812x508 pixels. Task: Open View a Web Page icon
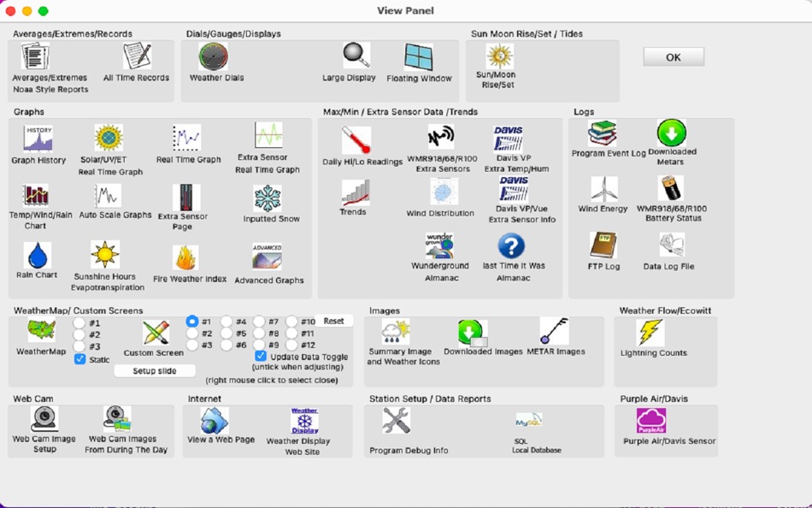coord(215,421)
